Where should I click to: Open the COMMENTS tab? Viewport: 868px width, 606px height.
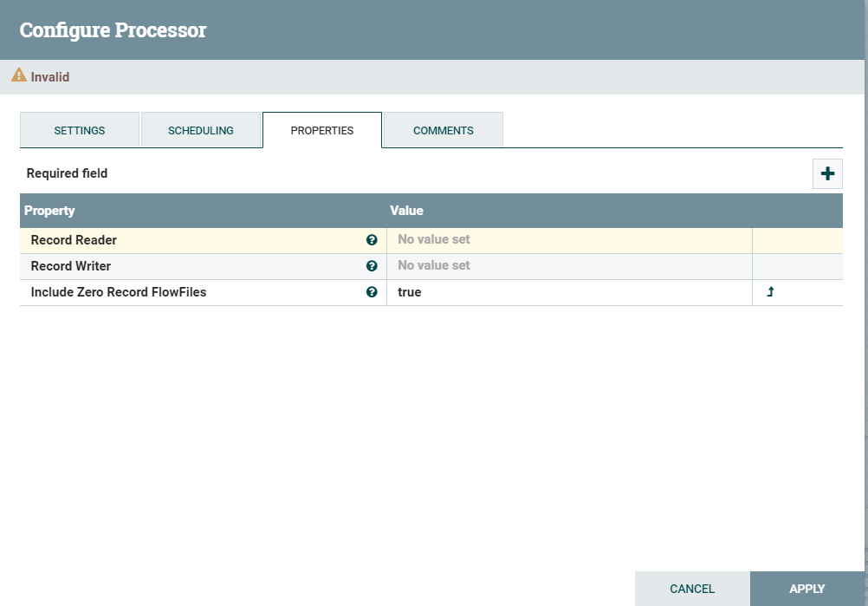[x=443, y=130]
